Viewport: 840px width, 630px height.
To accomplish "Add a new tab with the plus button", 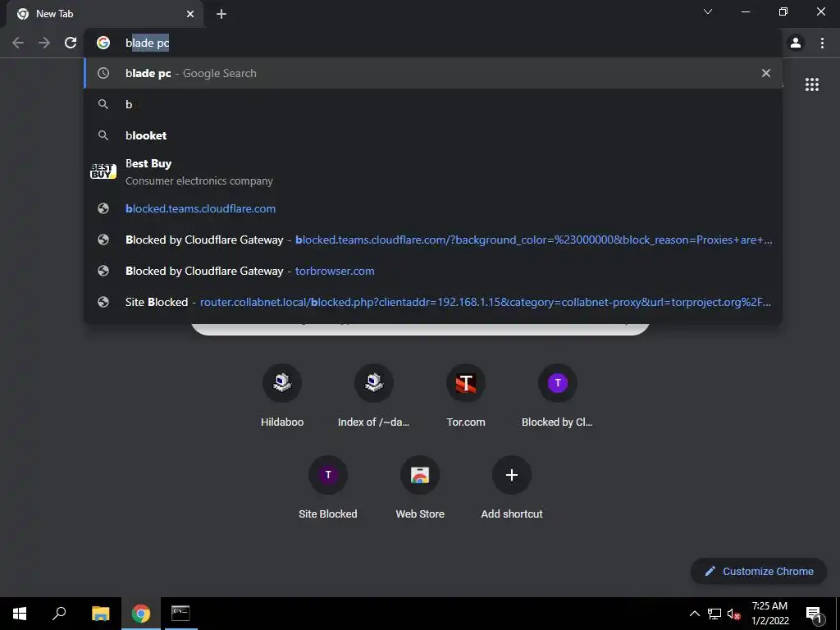I will (221, 14).
